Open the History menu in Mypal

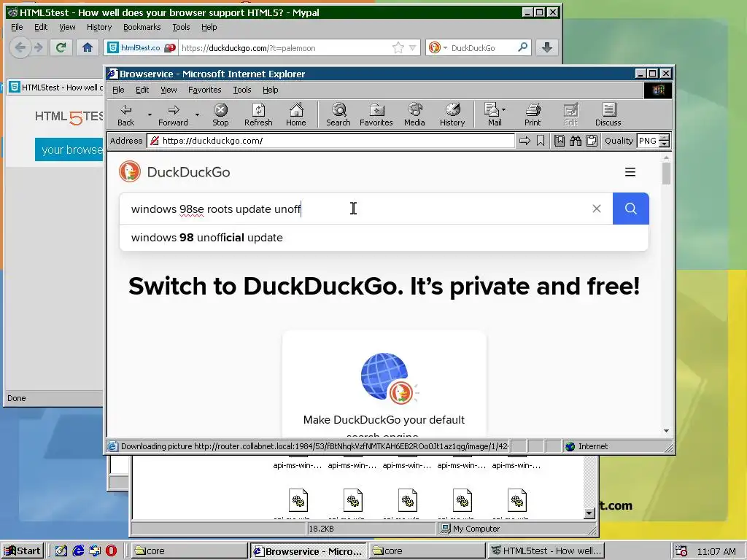(x=99, y=27)
